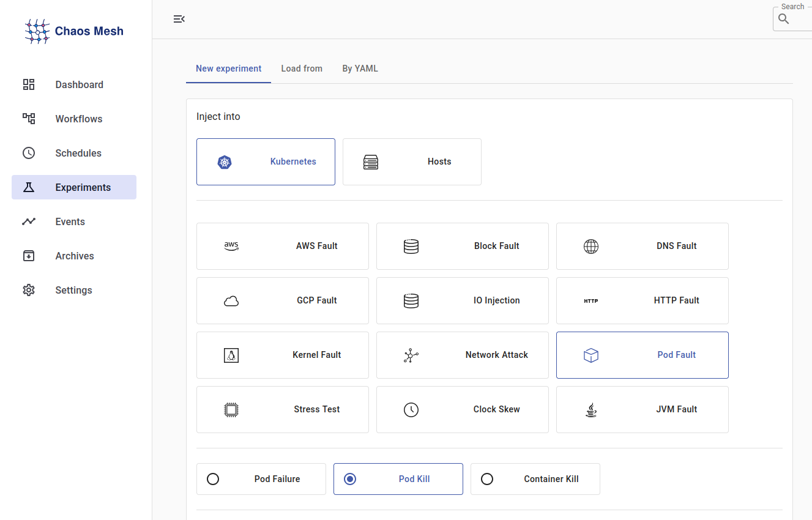
Task: Select the GCP Fault label
Action: [x=317, y=300]
